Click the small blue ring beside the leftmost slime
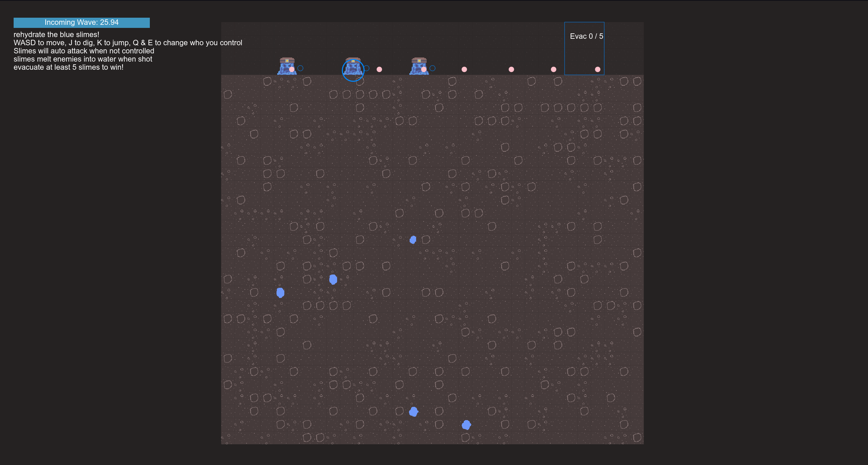 point(300,68)
